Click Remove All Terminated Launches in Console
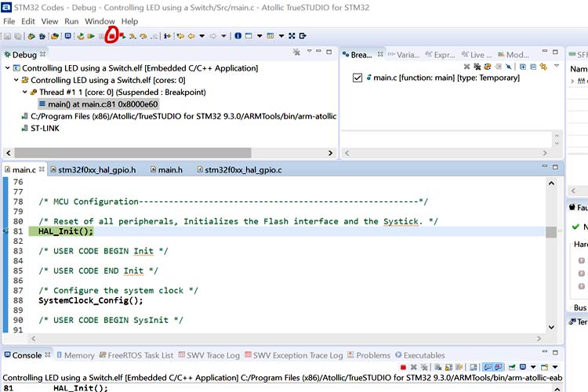The width and height of the screenshot is (588, 392). pyautogui.click(x=424, y=367)
